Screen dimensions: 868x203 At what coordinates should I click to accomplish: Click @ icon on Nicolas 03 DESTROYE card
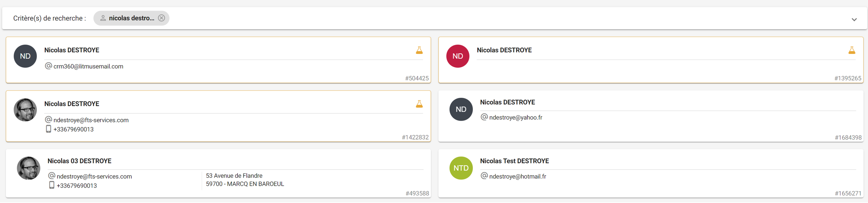(x=52, y=176)
